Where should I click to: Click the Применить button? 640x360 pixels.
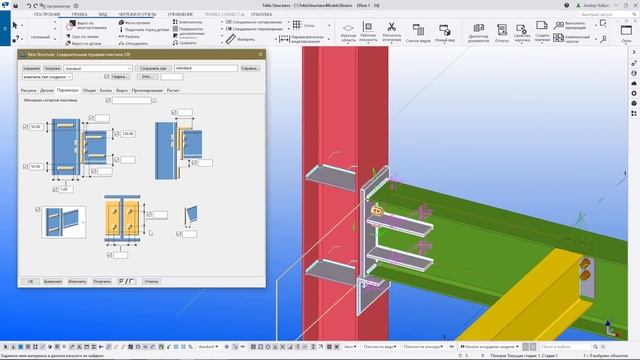tap(53, 282)
